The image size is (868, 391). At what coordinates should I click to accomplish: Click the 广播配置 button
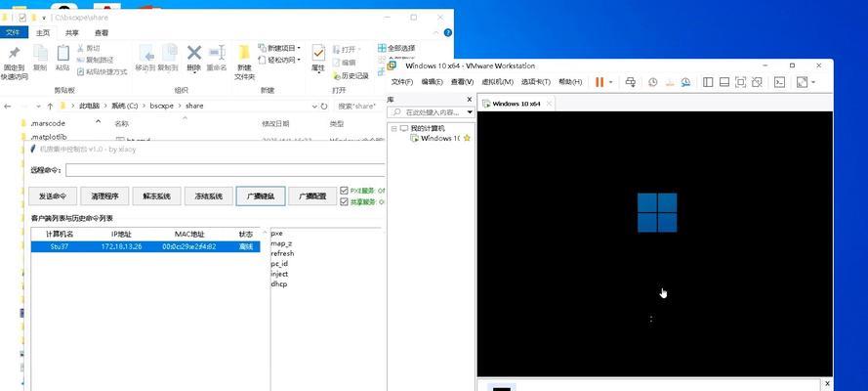click(312, 196)
